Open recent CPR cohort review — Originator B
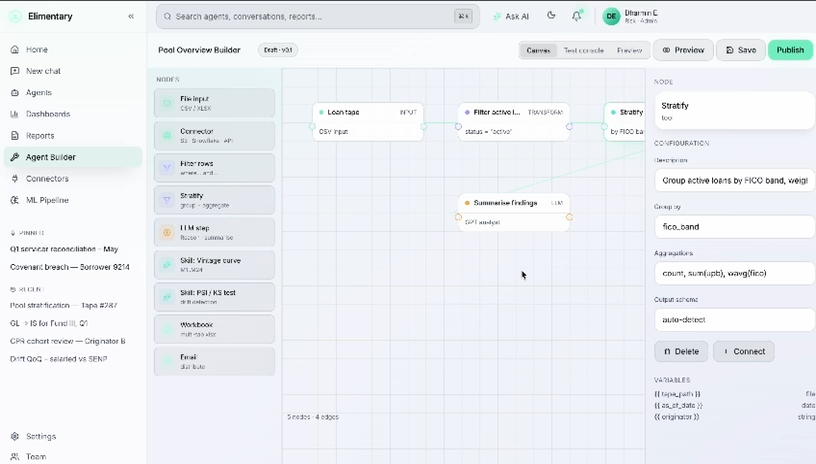Viewport: 816px width, 464px height. [x=68, y=341]
